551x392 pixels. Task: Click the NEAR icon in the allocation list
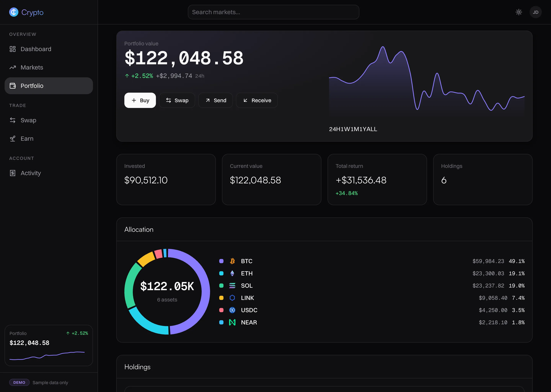coord(232,322)
